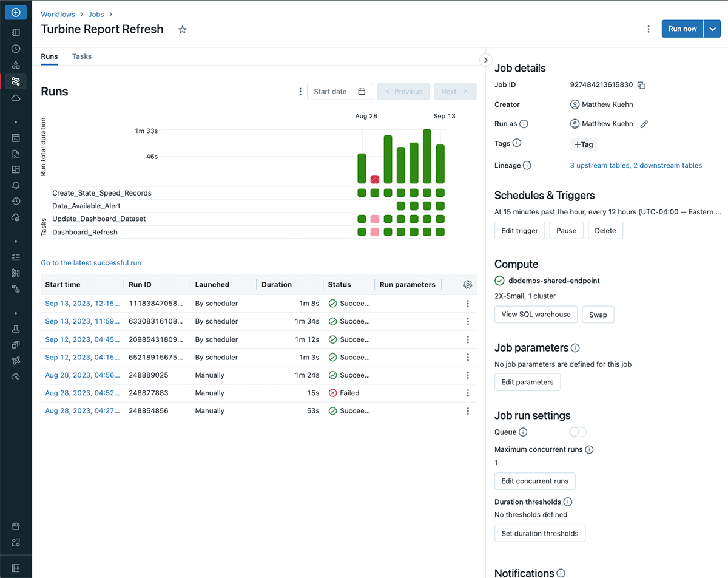Open the table column settings gear

(x=467, y=285)
